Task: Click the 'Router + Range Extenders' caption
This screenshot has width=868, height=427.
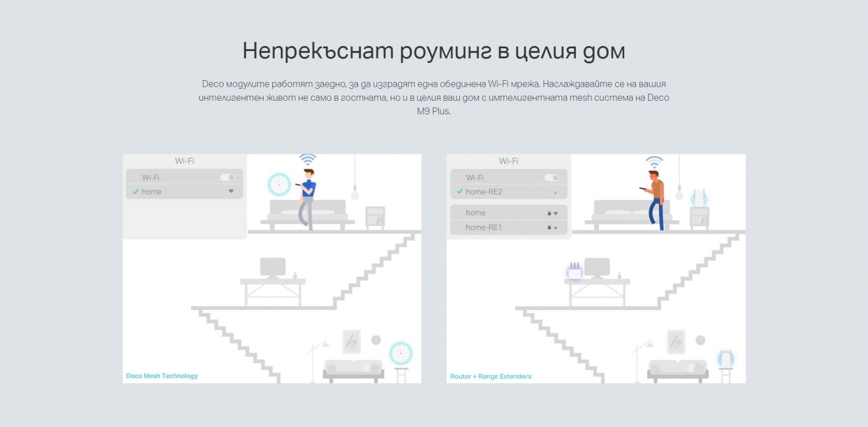Action: click(x=491, y=377)
